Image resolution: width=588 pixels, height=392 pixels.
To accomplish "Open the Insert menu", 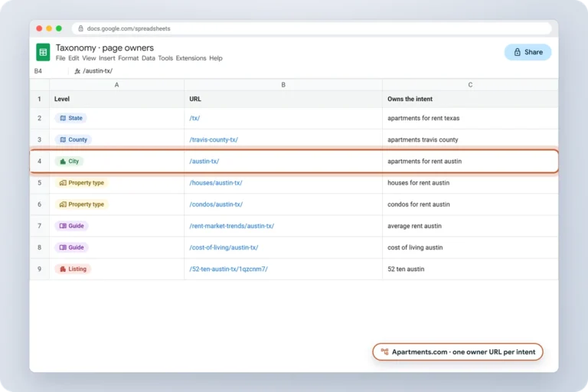I will pyautogui.click(x=107, y=58).
